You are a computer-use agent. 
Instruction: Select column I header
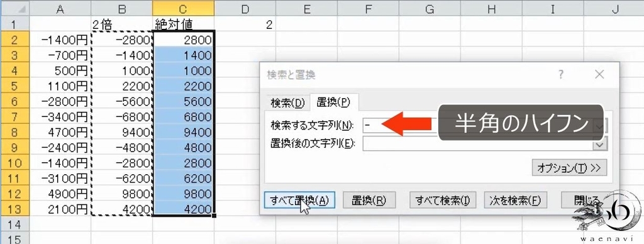click(x=553, y=9)
